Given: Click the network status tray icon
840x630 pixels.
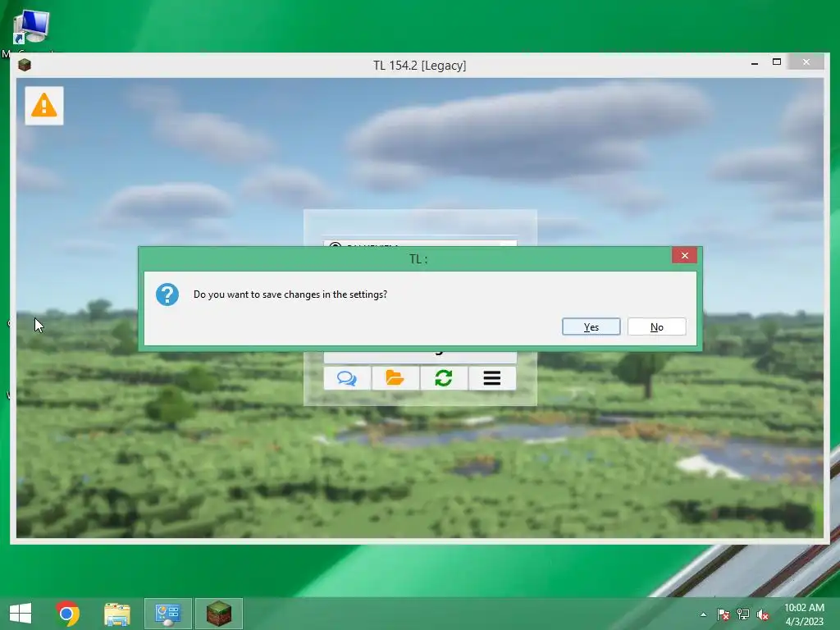Looking at the screenshot, I should click(x=743, y=614).
